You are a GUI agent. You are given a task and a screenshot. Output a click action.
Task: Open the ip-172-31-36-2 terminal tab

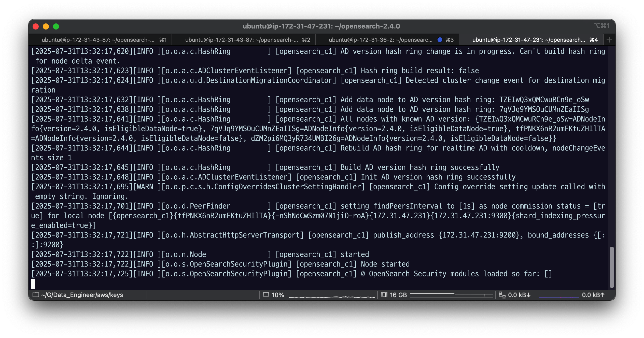pos(381,40)
